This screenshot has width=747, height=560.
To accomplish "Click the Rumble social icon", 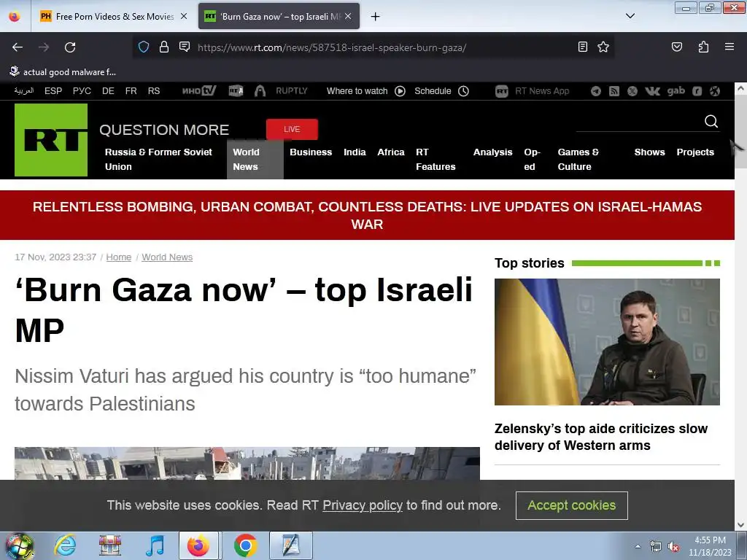I will point(697,91).
